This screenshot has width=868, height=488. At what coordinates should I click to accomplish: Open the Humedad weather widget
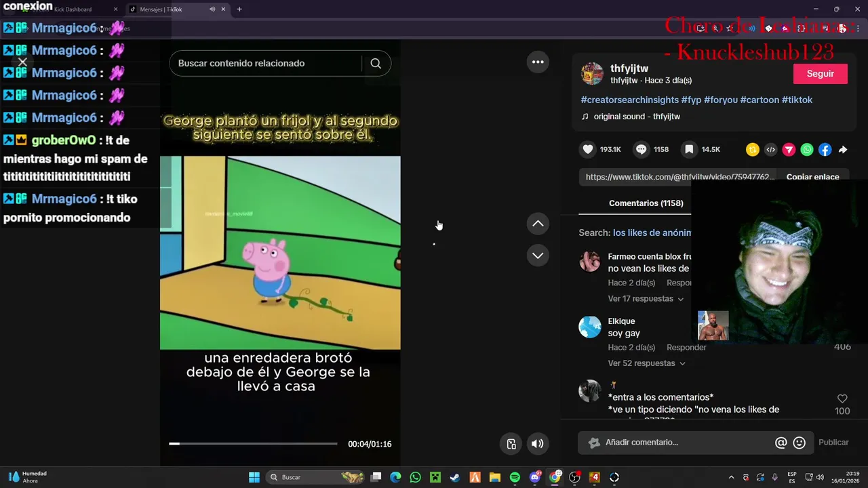click(x=28, y=477)
